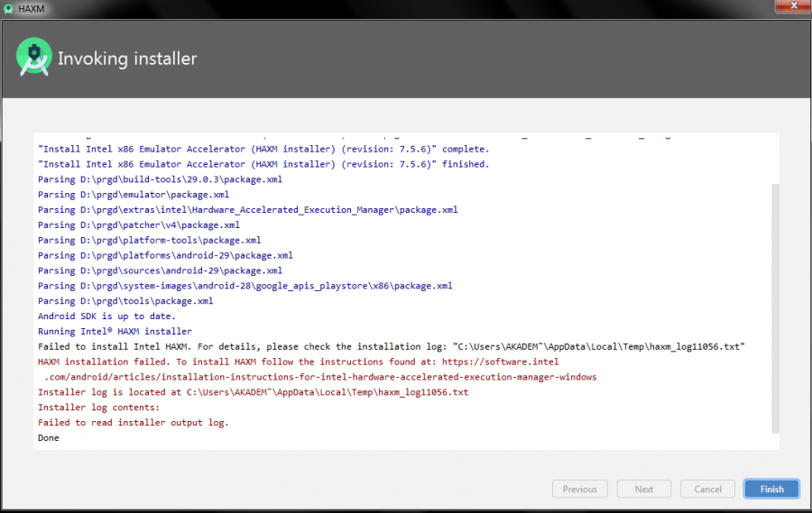Click the HAXM installer 'finished.' log line

pyautogui.click(x=263, y=164)
